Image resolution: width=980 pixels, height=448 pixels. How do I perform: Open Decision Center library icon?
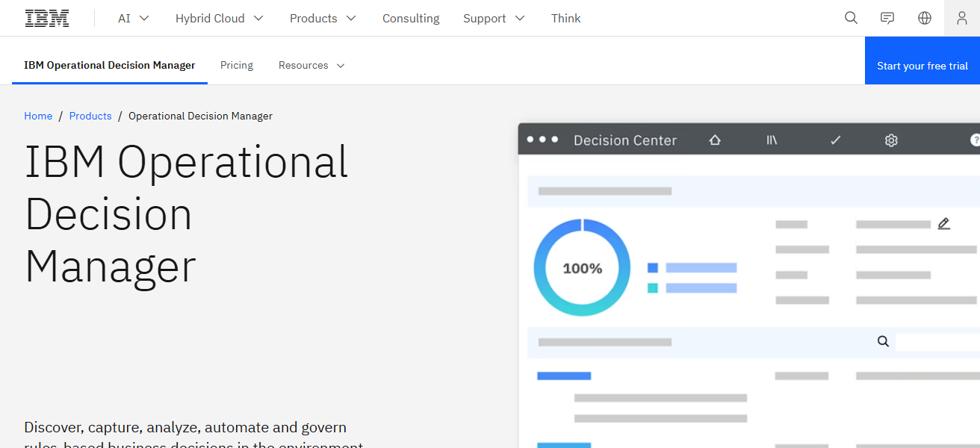click(x=772, y=140)
